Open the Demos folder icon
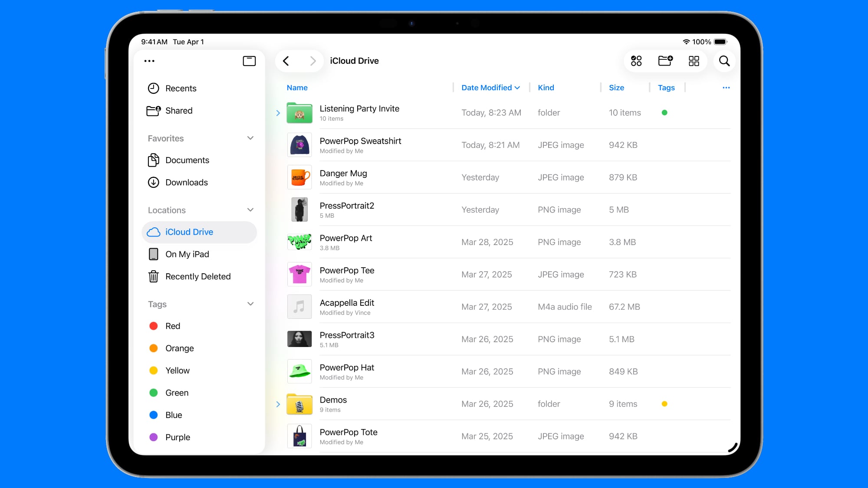This screenshot has width=868, height=488. click(x=299, y=404)
